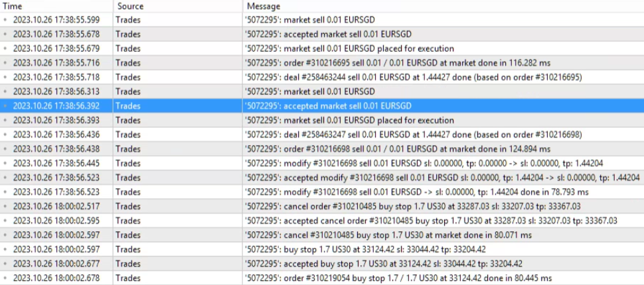Select the 'accepted buy stop 1.7 US30' message
This screenshot has height=285, width=644.
[383, 264]
